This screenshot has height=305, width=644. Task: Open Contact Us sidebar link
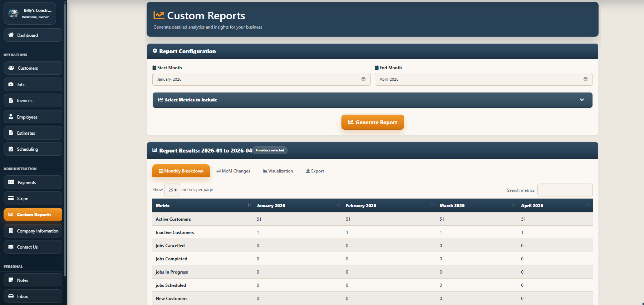click(x=33, y=247)
